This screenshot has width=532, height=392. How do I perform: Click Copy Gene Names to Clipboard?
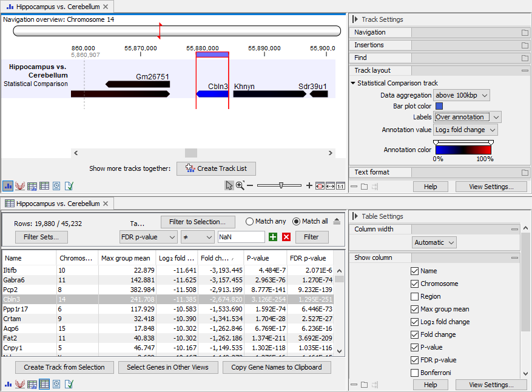277,367
